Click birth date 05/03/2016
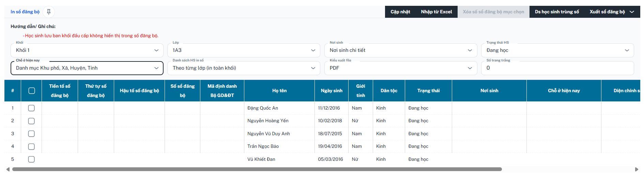Screen dimensions: 644x182 [331, 159]
